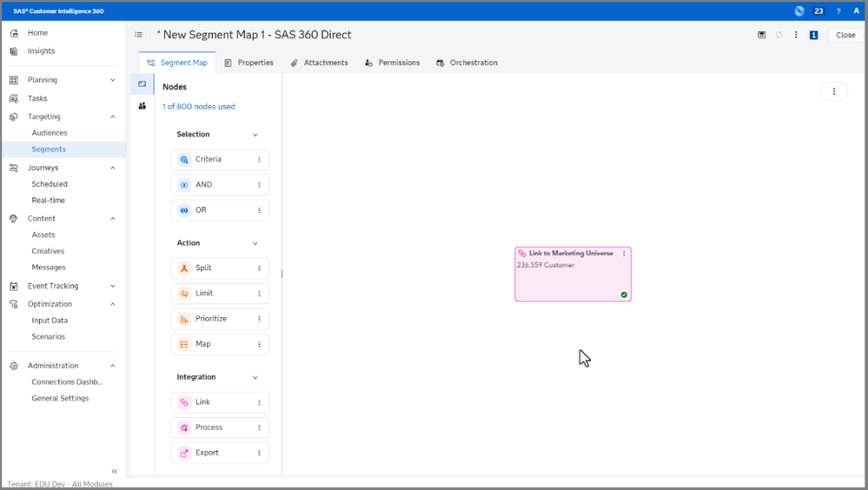The height and width of the screenshot is (490, 868).
Task: Open Insights in the sidebar
Action: [41, 51]
